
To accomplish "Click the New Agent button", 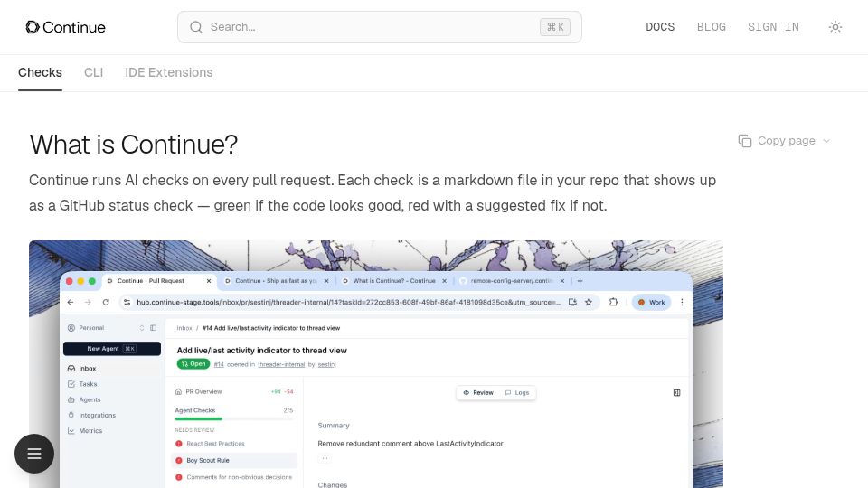I will pos(112,349).
